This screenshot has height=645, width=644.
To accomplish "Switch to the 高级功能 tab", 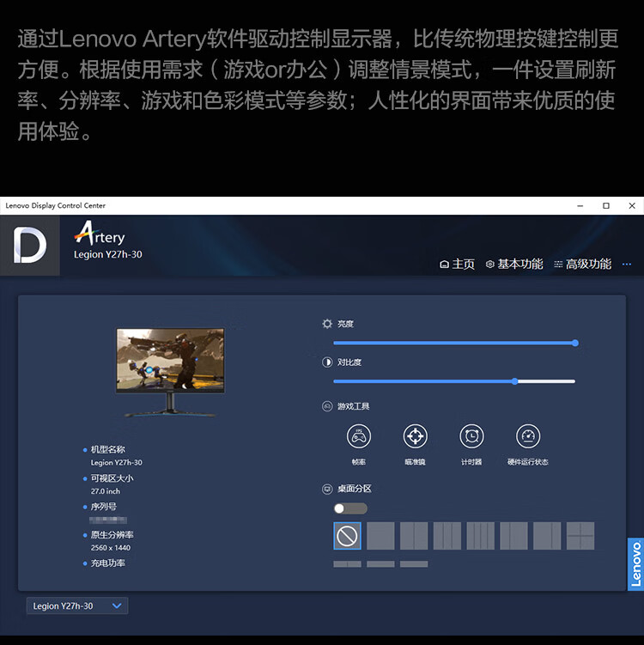I will tap(582, 264).
